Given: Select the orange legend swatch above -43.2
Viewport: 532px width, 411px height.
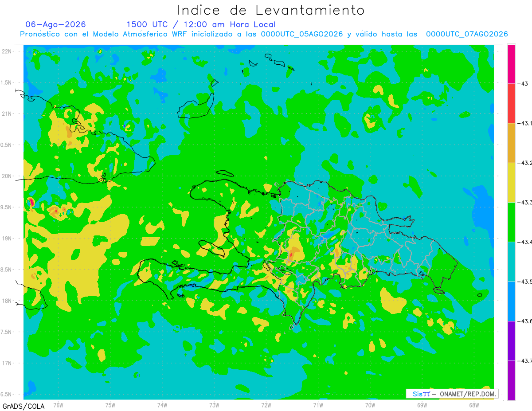Looking at the screenshot, I should pyautogui.click(x=511, y=143).
